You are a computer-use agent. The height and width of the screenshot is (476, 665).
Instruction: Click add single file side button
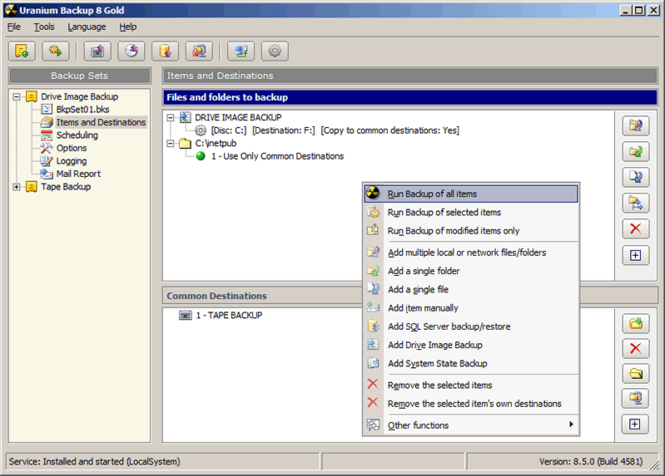(x=635, y=177)
